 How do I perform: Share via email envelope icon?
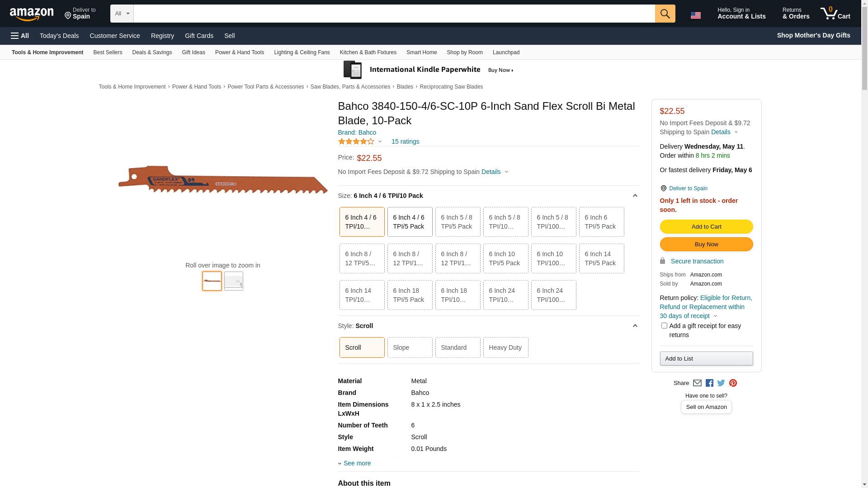697,383
